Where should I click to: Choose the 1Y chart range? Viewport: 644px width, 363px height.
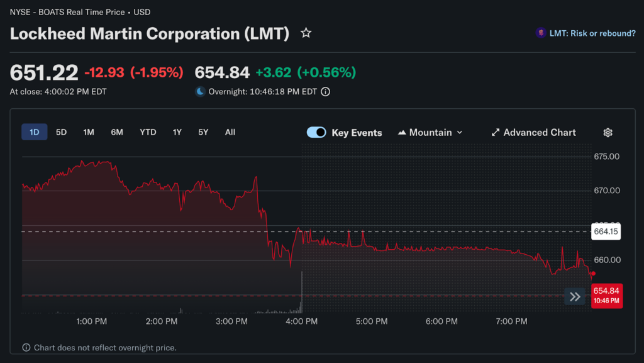pos(177,132)
